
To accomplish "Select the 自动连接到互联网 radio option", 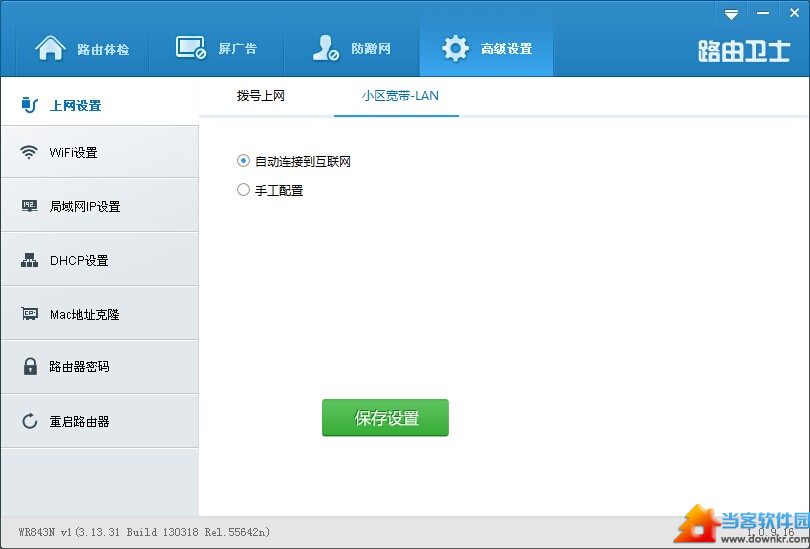I will click(243, 161).
